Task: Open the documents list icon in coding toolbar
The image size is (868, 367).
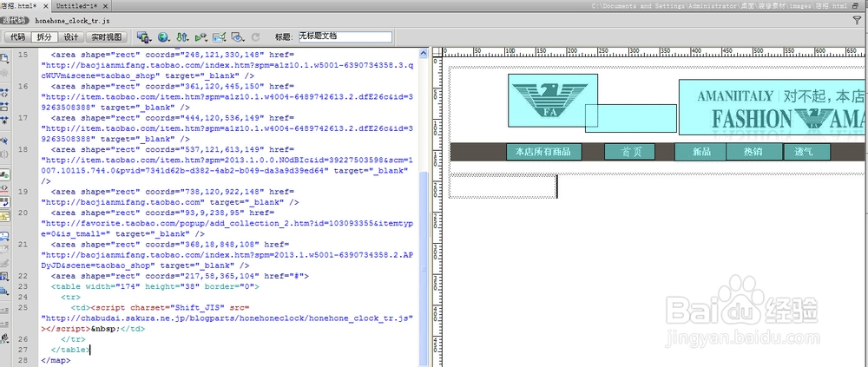Action: pyautogui.click(x=5, y=57)
